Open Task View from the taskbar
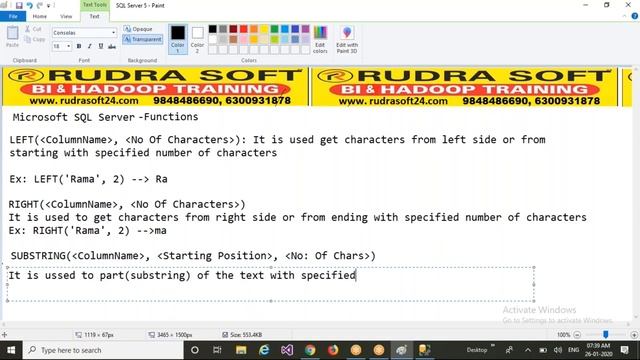The width and height of the screenshot is (640, 360). pos(217,350)
